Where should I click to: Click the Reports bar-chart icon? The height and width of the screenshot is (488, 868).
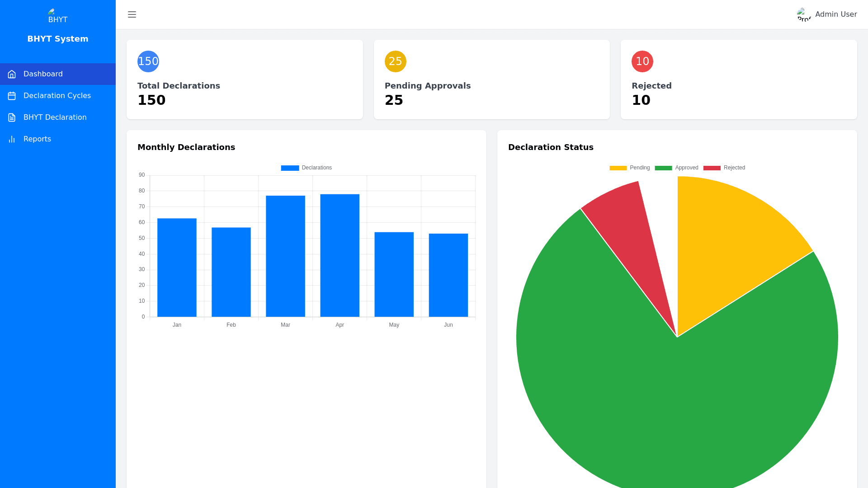pos(12,139)
